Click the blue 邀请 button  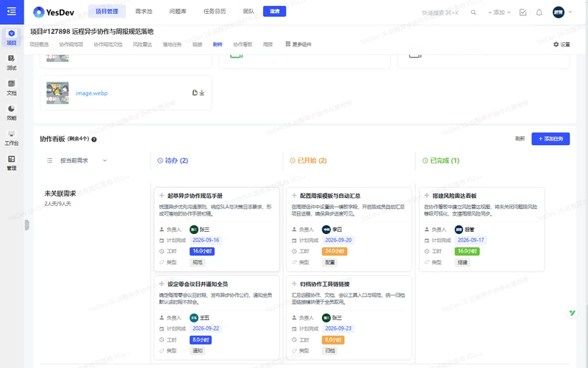(274, 11)
